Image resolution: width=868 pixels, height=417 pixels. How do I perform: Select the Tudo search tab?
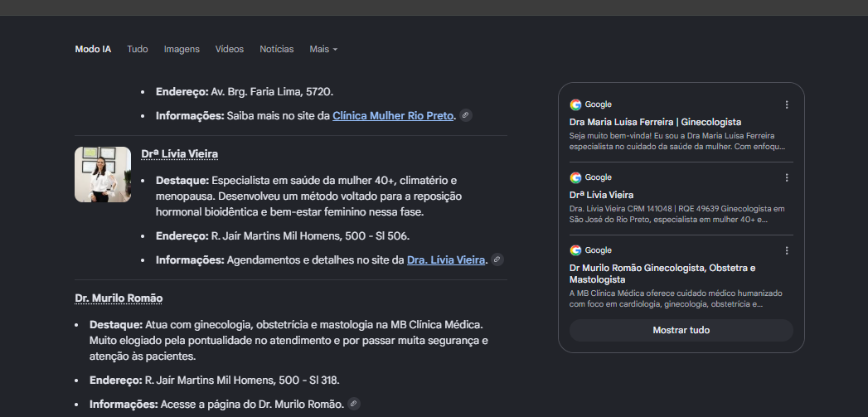[138, 49]
